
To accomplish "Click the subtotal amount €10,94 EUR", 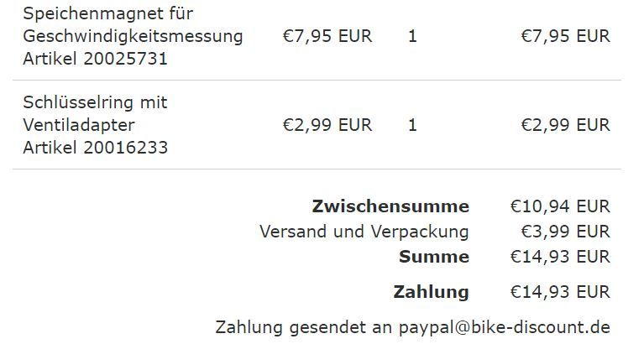I will (x=560, y=206).
